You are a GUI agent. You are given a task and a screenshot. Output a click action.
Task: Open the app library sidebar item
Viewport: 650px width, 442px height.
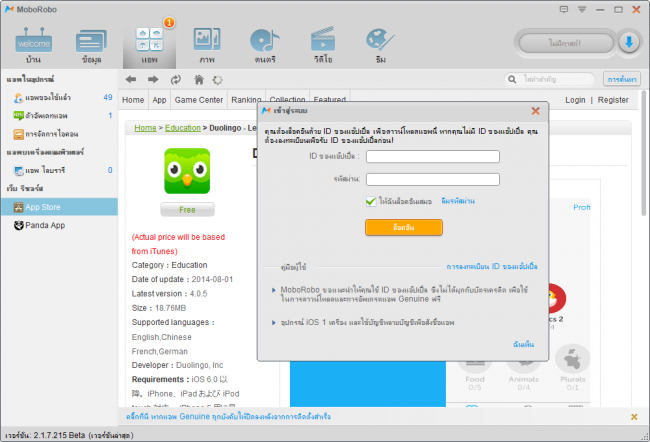coord(59,170)
